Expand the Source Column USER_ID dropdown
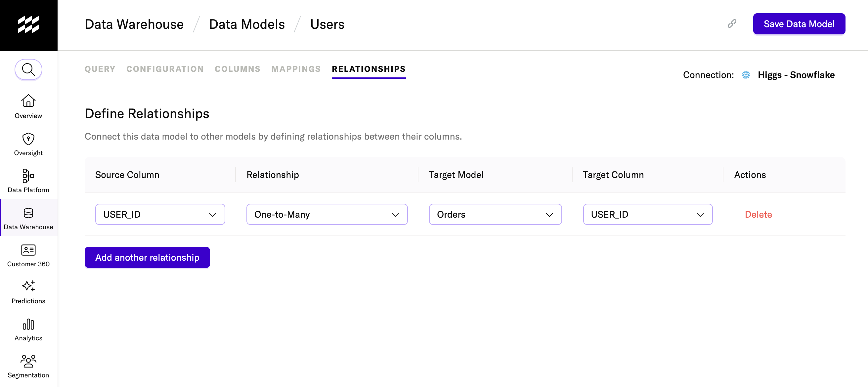The width and height of the screenshot is (868, 387). (160, 214)
